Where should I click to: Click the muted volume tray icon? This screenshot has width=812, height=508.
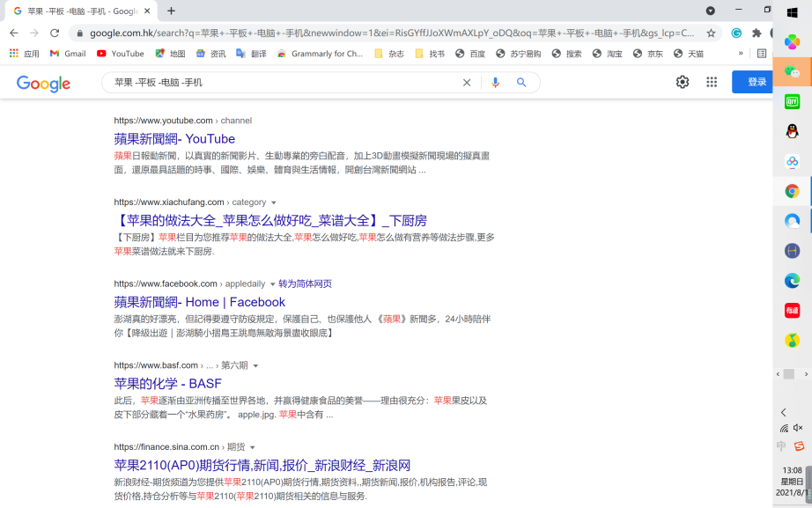[798, 428]
